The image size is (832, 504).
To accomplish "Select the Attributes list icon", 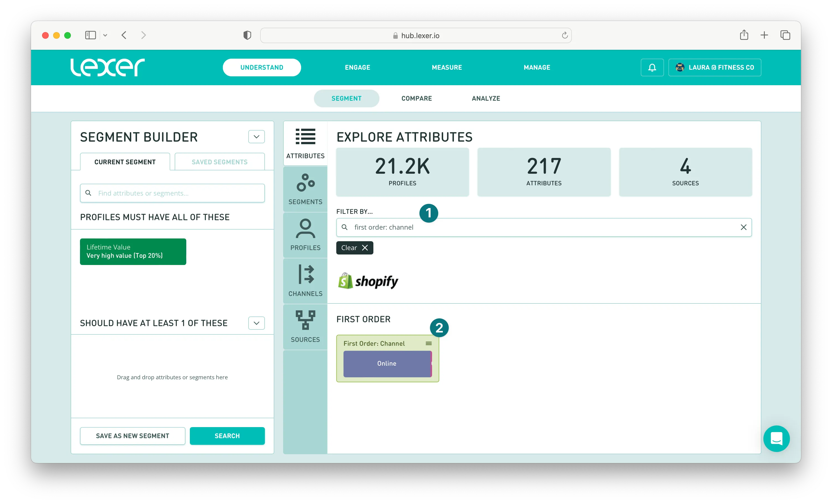I will click(x=305, y=136).
